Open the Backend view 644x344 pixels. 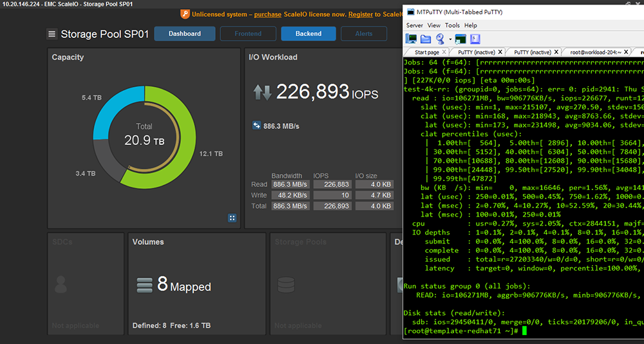pyautogui.click(x=308, y=33)
